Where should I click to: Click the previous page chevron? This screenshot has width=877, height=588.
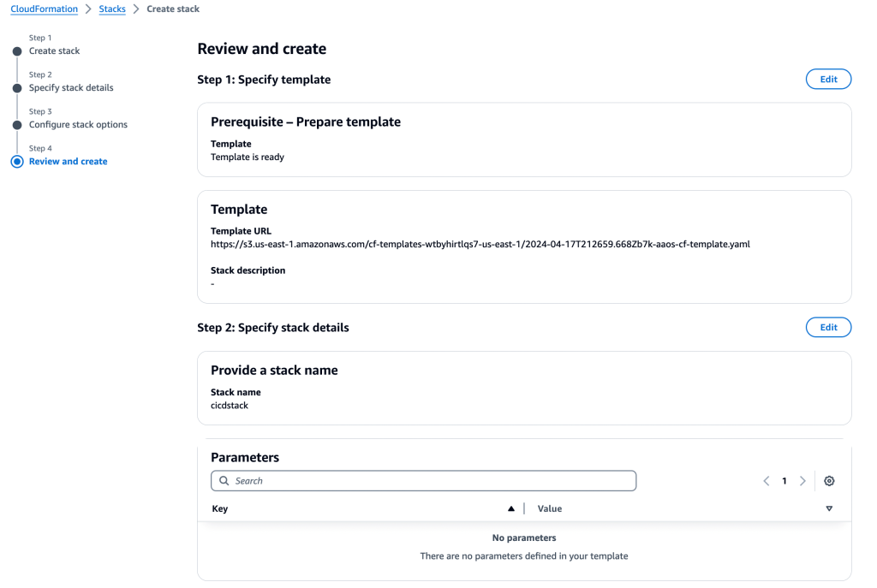(x=767, y=480)
